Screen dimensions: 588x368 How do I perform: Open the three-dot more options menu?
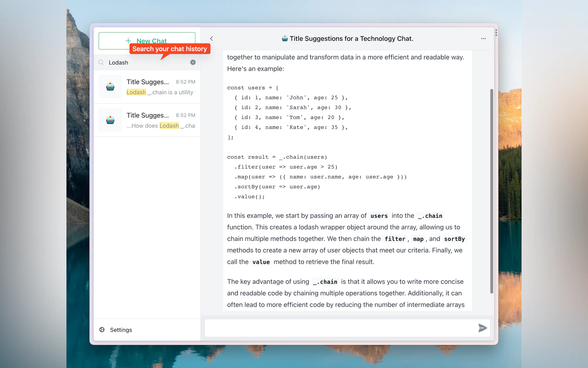[x=483, y=39]
